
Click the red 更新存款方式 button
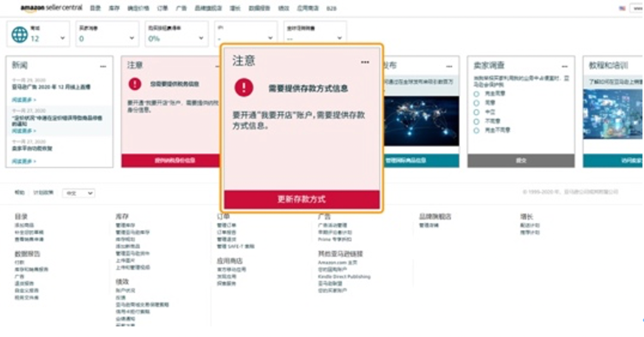pos(302,199)
